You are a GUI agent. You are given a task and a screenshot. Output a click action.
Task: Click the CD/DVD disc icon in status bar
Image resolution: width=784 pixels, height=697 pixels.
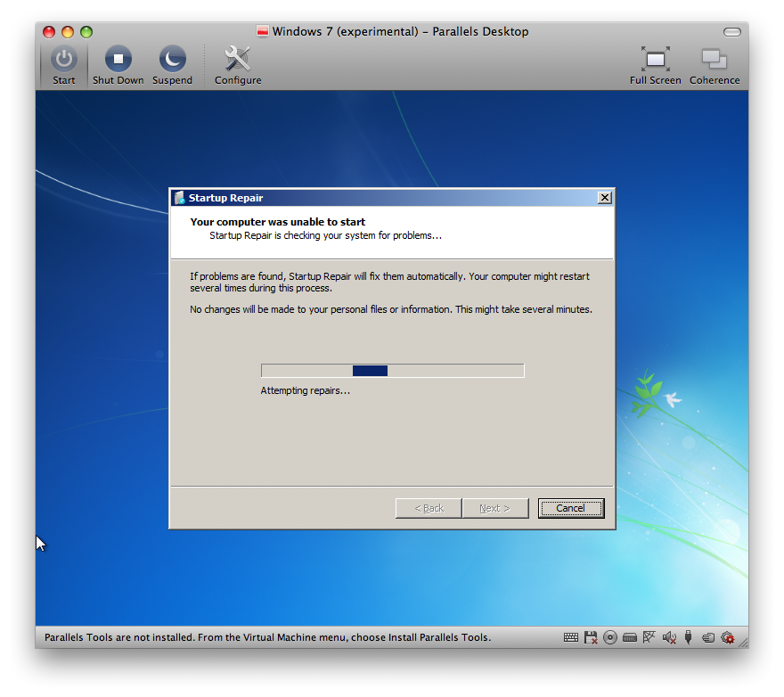610,637
